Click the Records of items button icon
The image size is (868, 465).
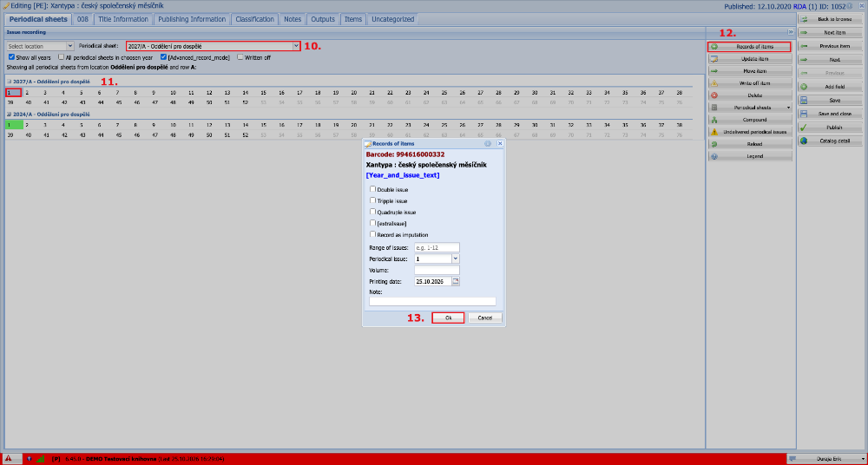tap(714, 47)
